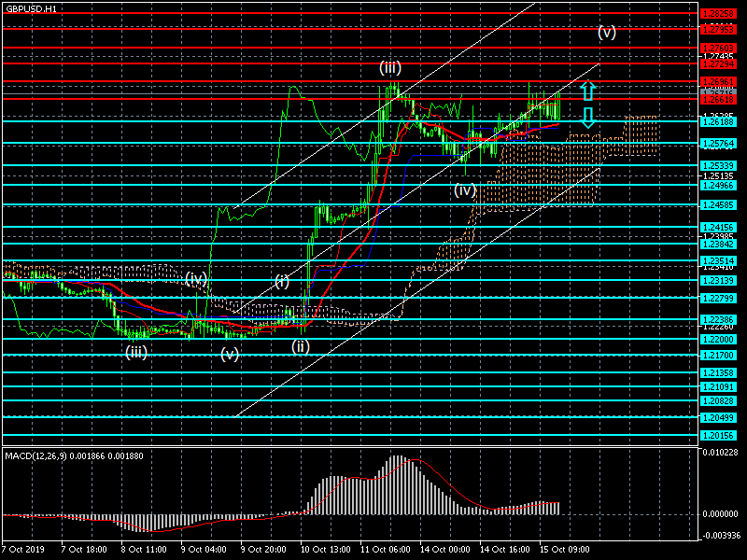Click the 11 Oct 06:00 time axis label
747x560 pixels.
click(x=386, y=549)
